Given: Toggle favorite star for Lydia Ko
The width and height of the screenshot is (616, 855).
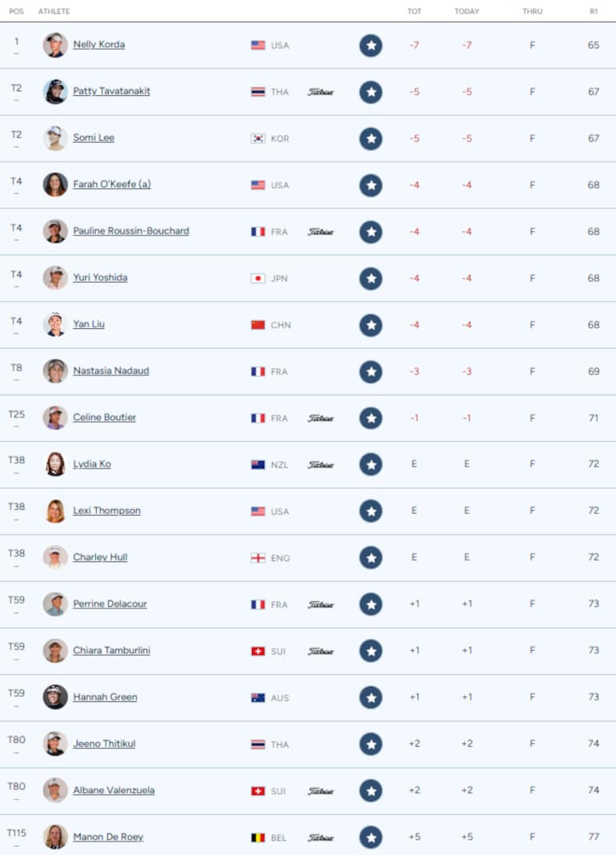Looking at the screenshot, I should click(370, 464).
